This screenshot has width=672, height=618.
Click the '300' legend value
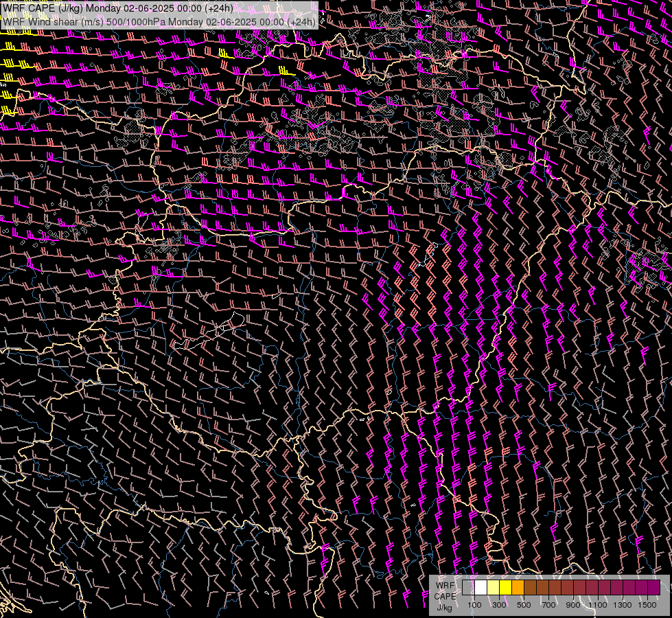click(499, 605)
